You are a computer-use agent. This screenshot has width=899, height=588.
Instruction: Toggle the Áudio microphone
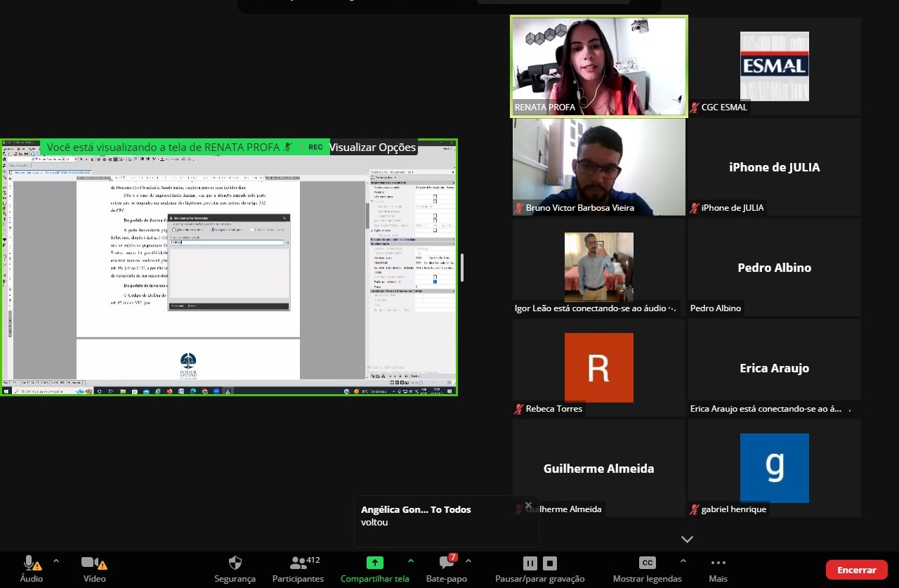point(30,563)
